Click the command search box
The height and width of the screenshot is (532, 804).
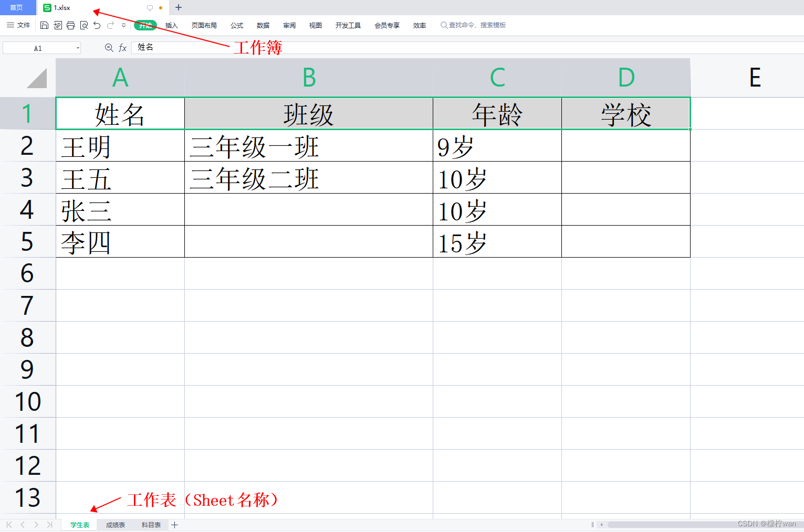[x=473, y=25]
